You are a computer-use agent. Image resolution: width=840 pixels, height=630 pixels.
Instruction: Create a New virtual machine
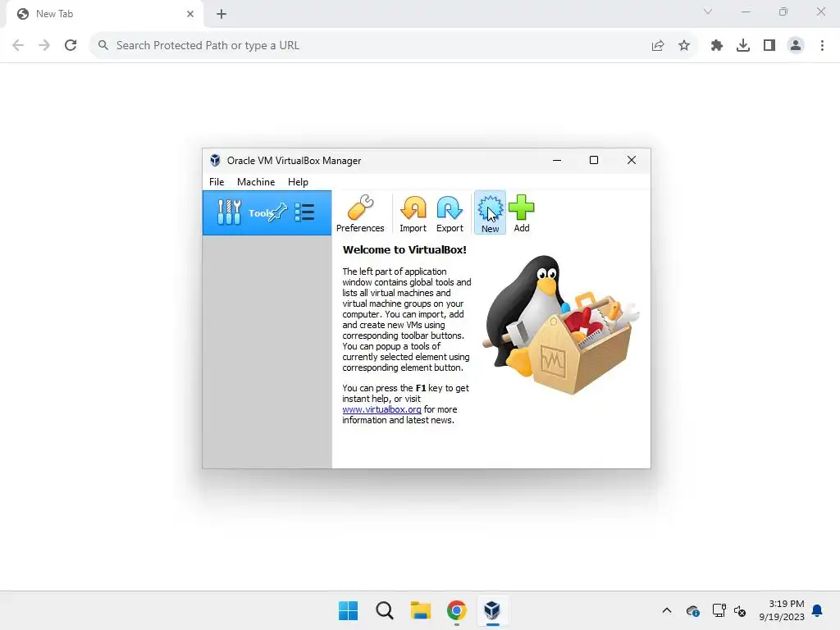pyautogui.click(x=490, y=212)
